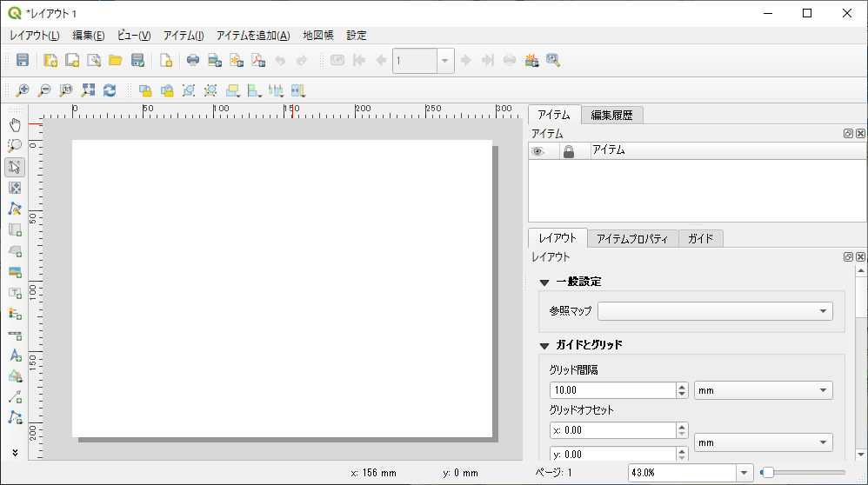This screenshot has height=485, width=868.
Task: Open the zoom level 43.0% dropdown
Action: [x=744, y=472]
